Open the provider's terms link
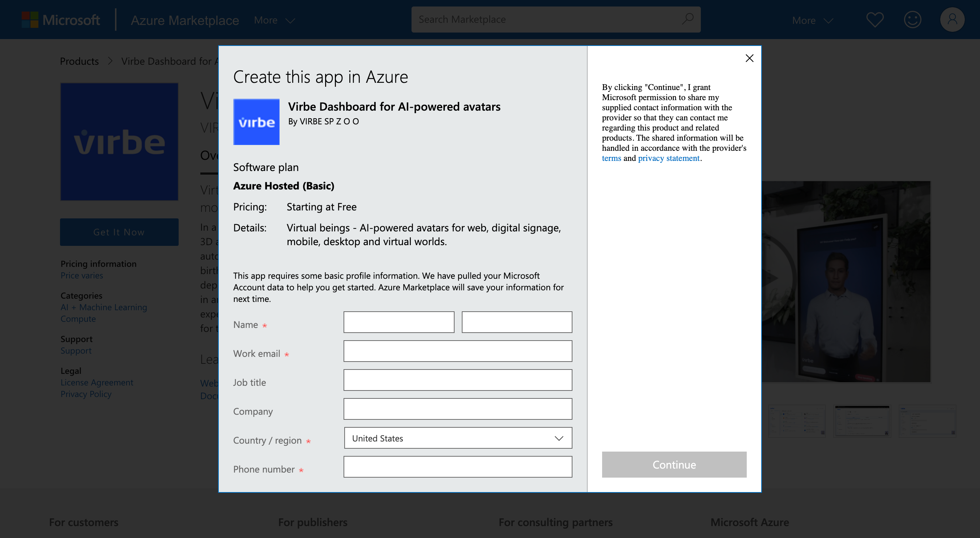The image size is (980, 538). click(612, 158)
